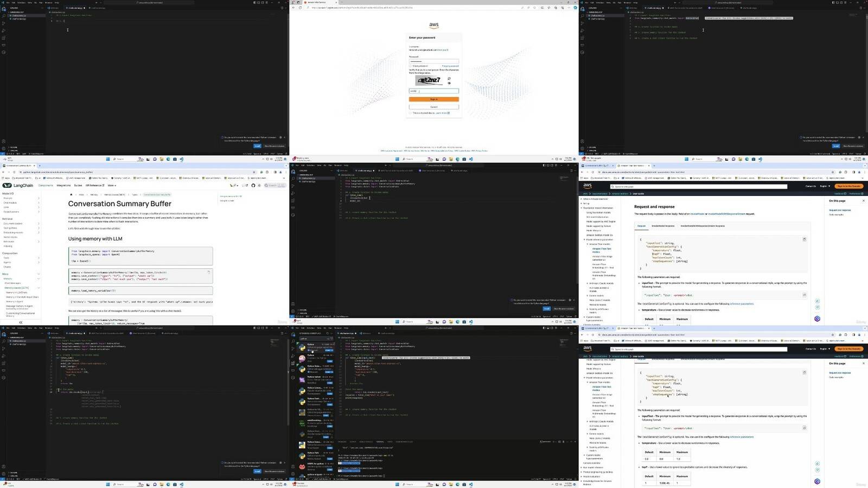Play the audio captcha on AWS sign-in
The height and width of the screenshot is (488, 868).
[449, 83]
